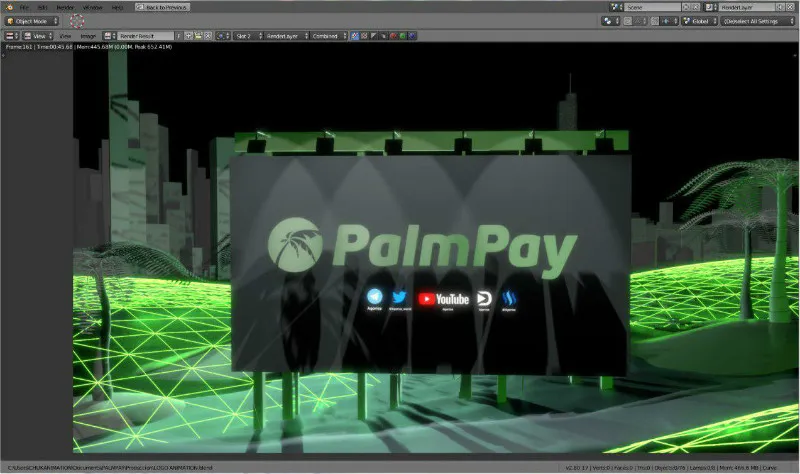
Task: Click the Back to Previous button
Action: point(163,7)
